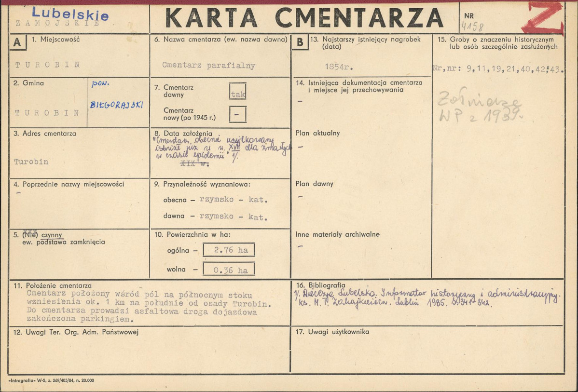Image resolution: width=578 pixels, height=392 pixels.
Task: Click the handwritten 'BIŁGORAJSKI' note
Action: click(116, 105)
